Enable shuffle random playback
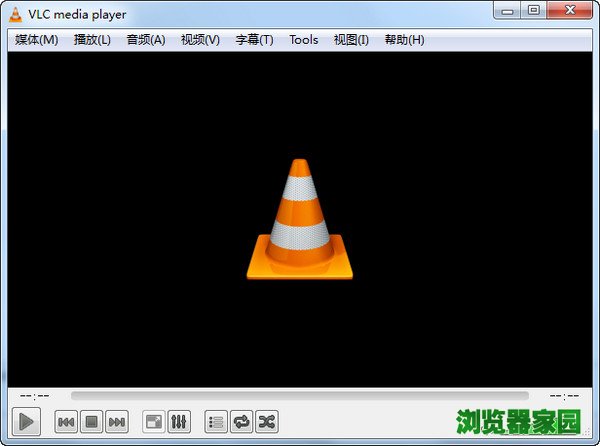The image size is (600, 446). 266,422
